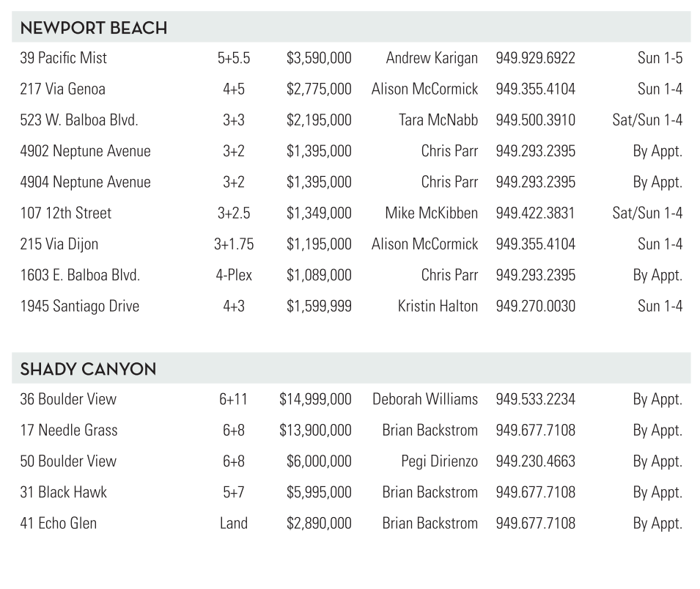The width and height of the screenshot is (700, 589).
Task: Click Mike McKibben's phone number 949.422.3831
Action: click(x=535, y=213)
